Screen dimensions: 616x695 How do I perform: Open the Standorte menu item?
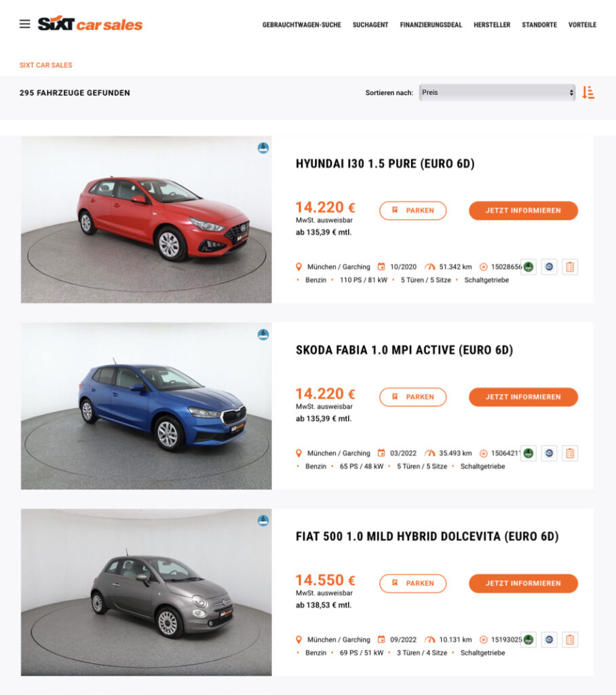[539, 25]
